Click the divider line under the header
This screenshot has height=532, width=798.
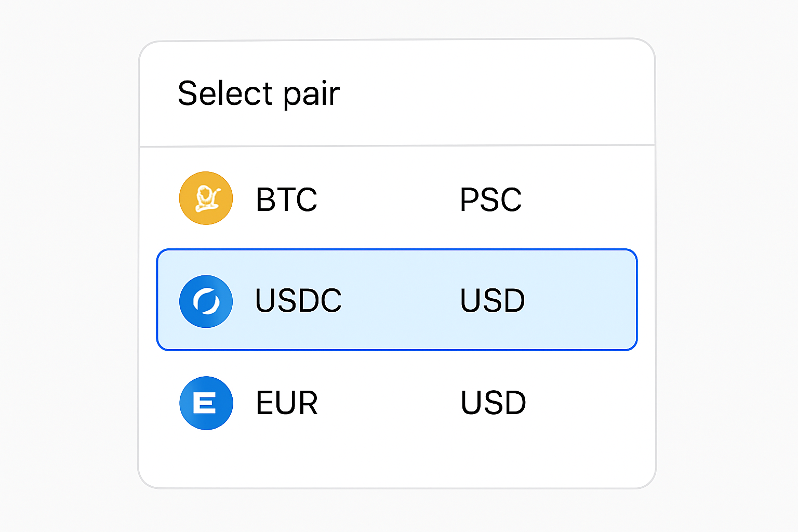coord(397,146)
